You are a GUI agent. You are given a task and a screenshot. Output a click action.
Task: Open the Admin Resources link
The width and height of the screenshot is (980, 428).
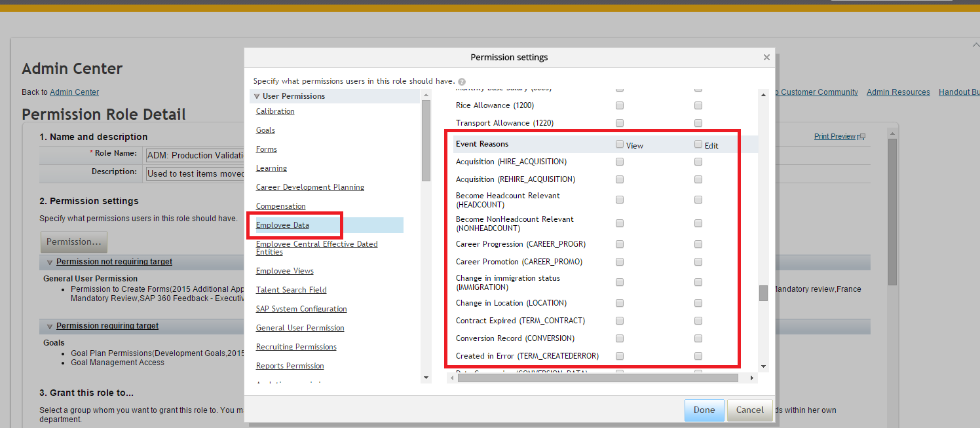pyautogui.click(x=898, y=92)
